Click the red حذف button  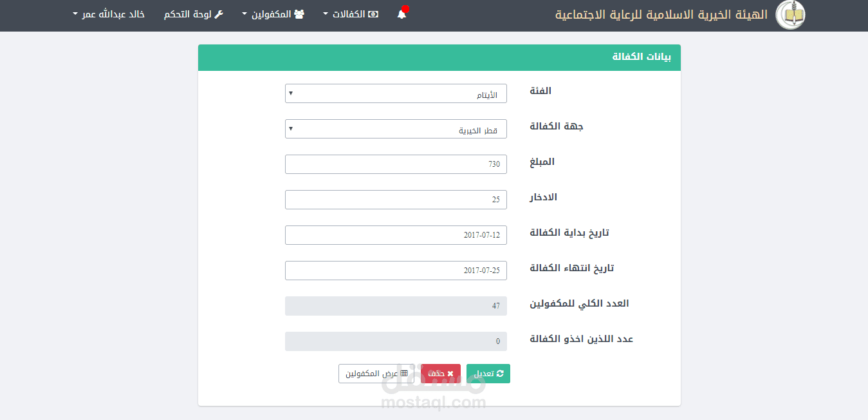(x=441, y=374)
